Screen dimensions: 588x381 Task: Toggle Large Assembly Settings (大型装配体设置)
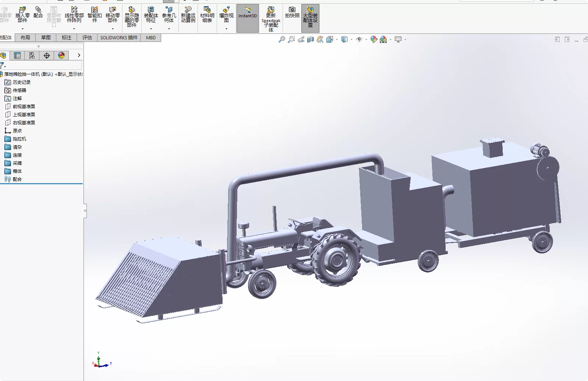pyautogui.click(x=310, y=18)
